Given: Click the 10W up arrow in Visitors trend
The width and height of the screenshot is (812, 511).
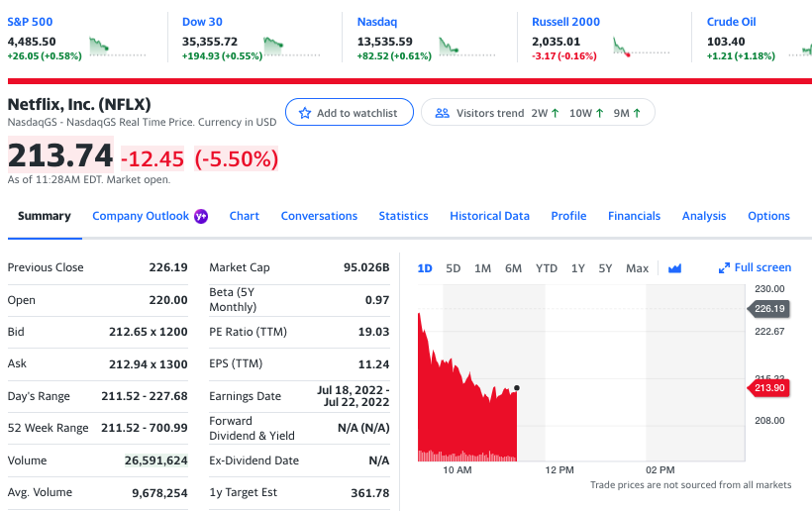Looking at the screenshot, I should [600, 113].
